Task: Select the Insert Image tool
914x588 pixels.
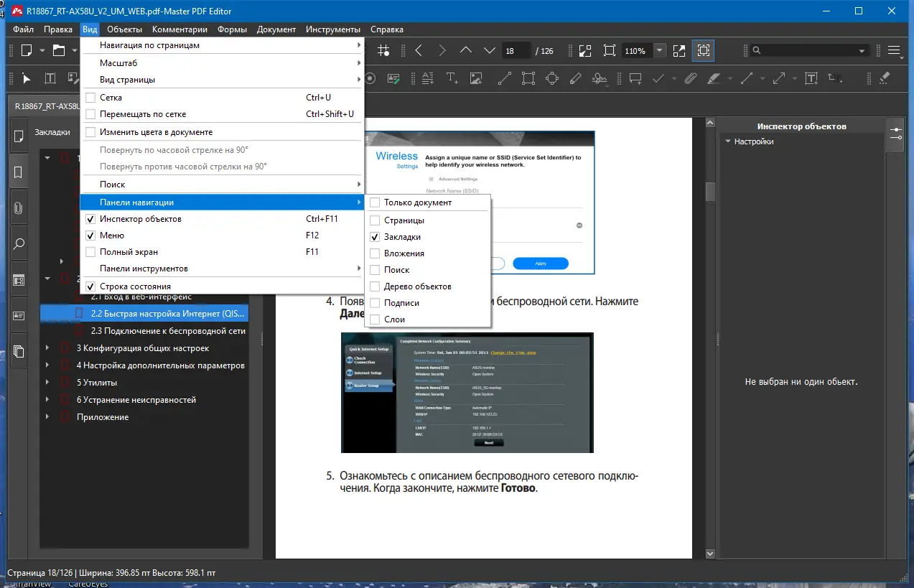Action: click(x=475, y=78)
